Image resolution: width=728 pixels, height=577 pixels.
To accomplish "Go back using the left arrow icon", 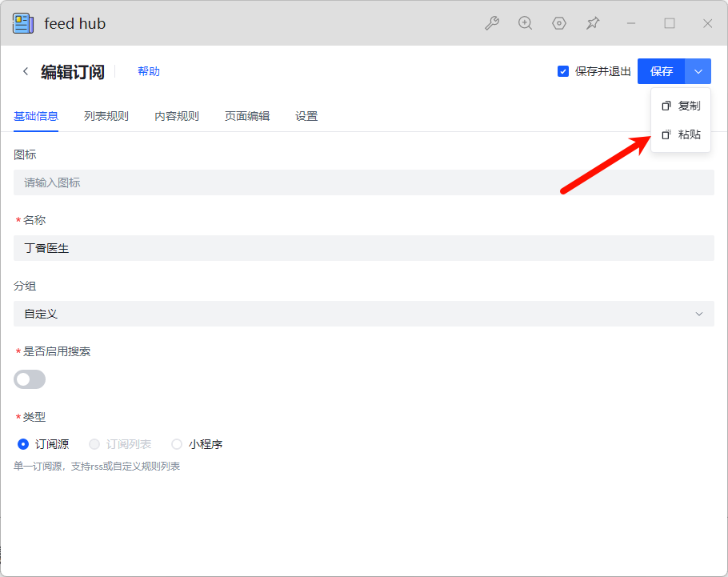I will click(26, 71).
